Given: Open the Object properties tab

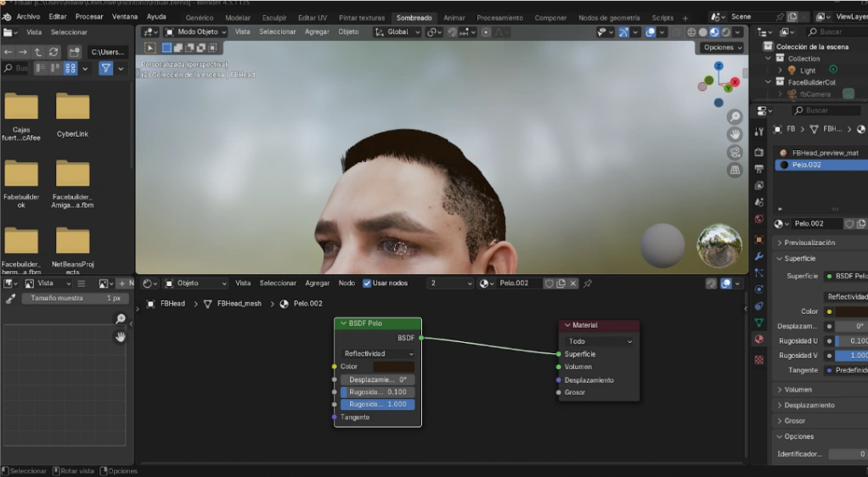Looking at the screenshot, I should (759, 239).
